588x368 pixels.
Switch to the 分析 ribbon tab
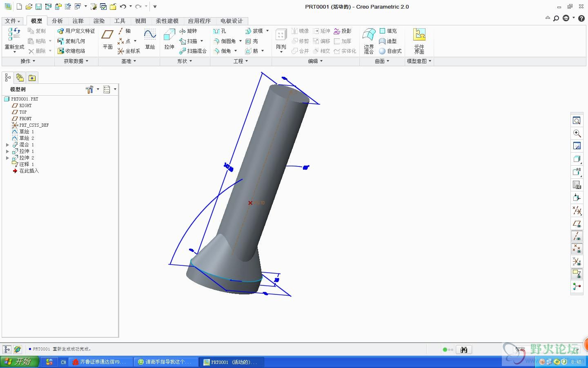[57, 21]
